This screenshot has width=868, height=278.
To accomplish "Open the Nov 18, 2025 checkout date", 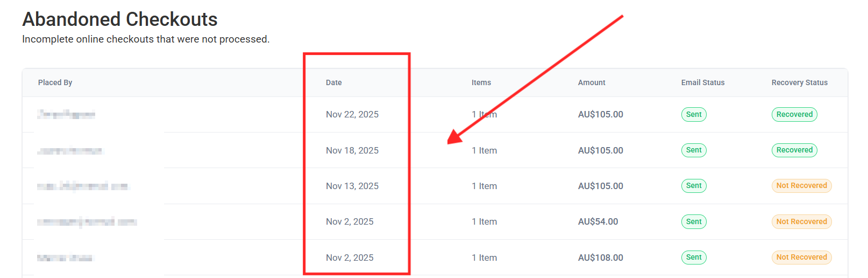I will pyautogui.click(x=352, y=150).
